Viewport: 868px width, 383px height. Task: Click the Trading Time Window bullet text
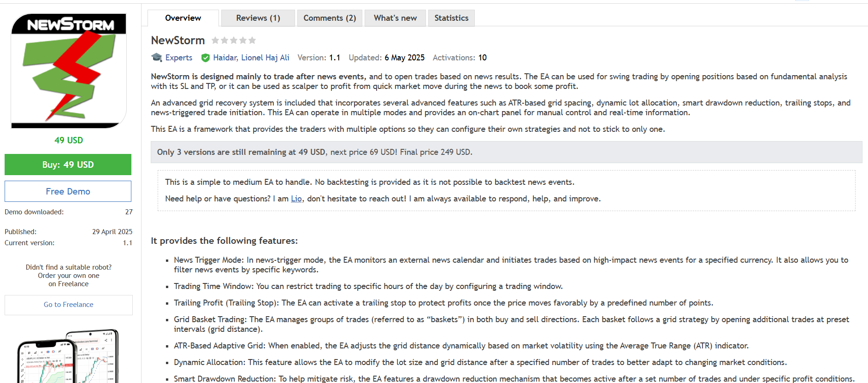[368, 286]
